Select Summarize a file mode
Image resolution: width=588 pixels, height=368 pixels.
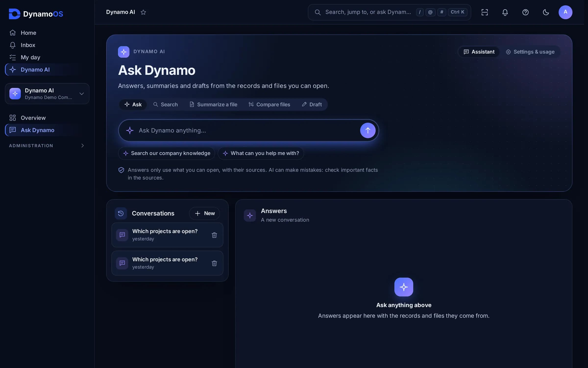213,105
